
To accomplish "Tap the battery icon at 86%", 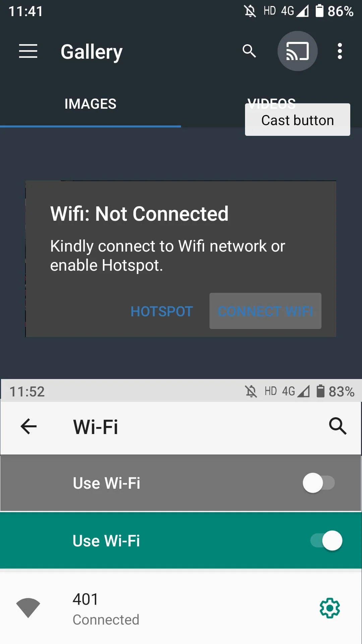I will 319,11.
